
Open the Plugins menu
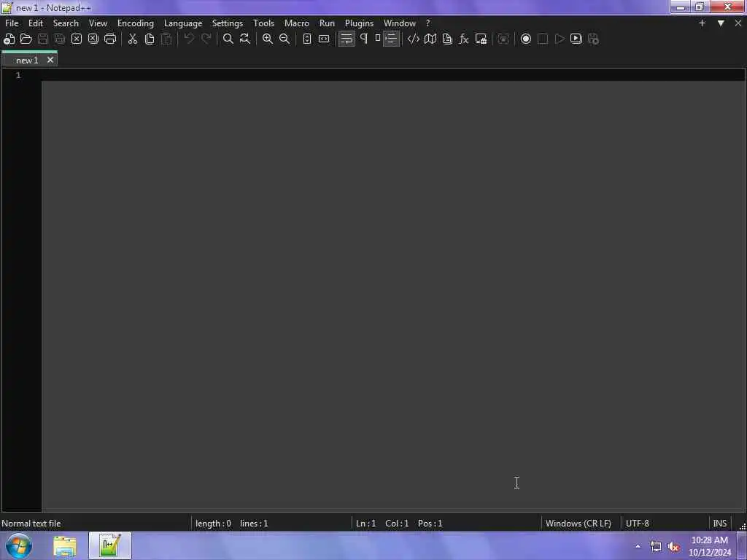(x=359, y=23)
